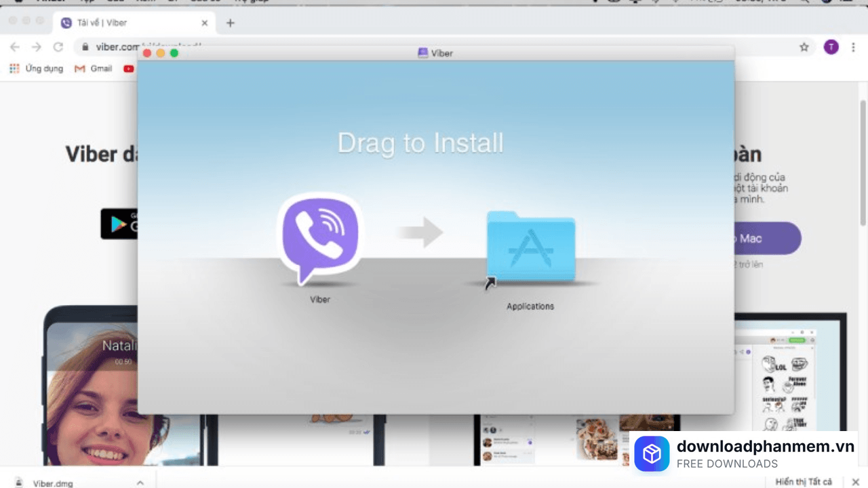
Task: Bookmark this page with the star icon
Action: [x=804, y=47]
